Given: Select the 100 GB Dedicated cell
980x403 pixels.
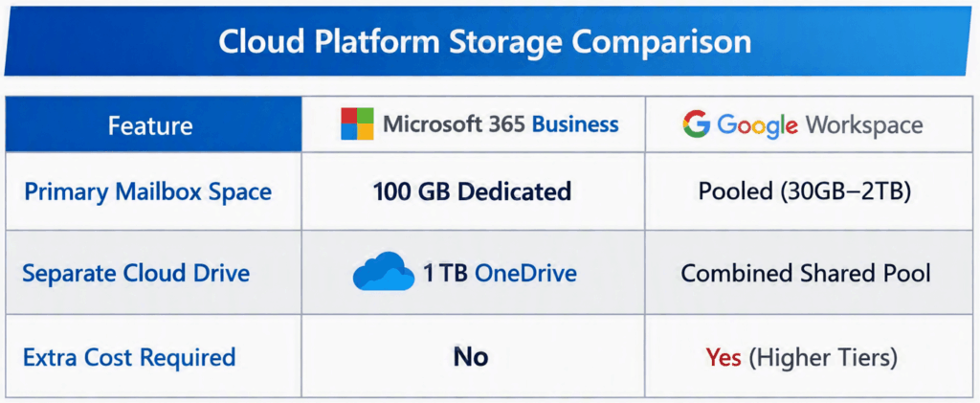Looking at the screenshot, I should click(x=473, y=190).
